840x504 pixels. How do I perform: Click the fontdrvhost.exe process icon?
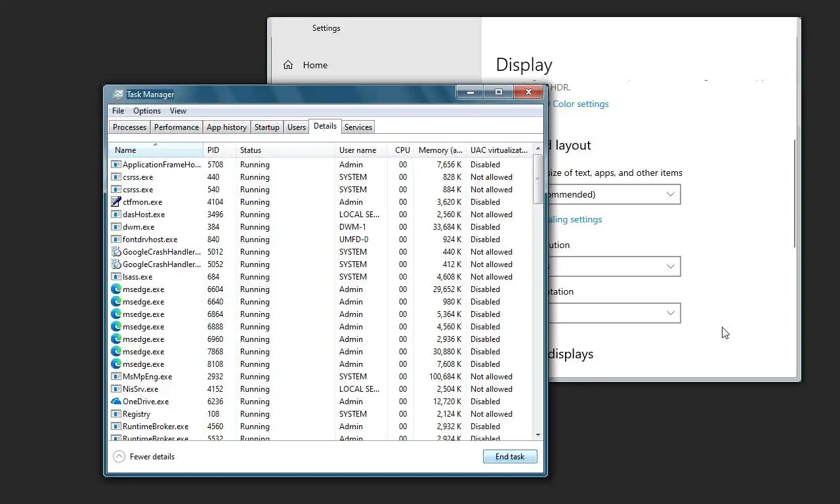116,240
